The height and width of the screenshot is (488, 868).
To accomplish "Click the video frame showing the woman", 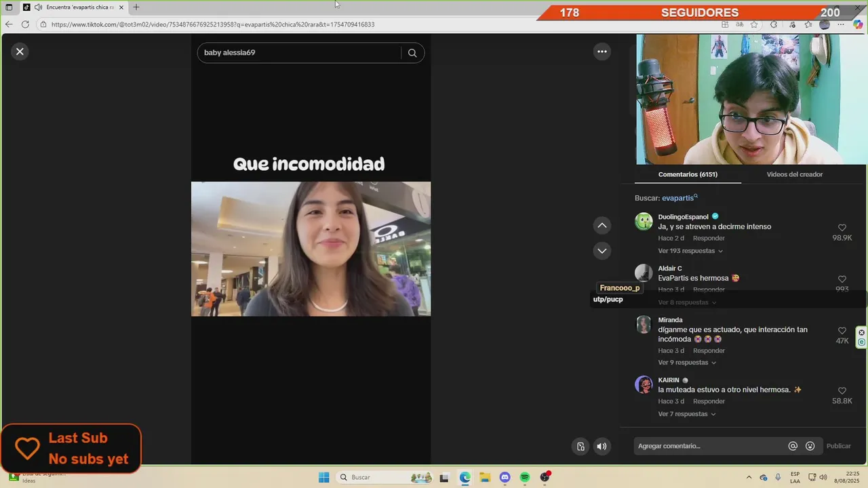I will 311,249.
